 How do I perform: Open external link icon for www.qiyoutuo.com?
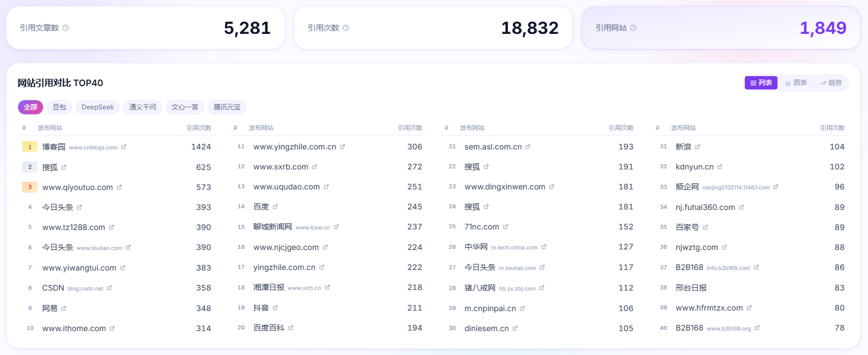pos(119,187)
